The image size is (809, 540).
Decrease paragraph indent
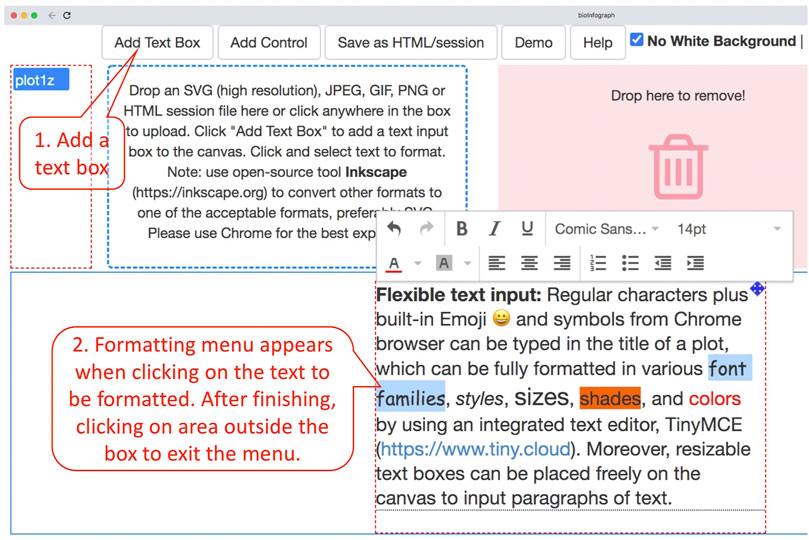point(662,263)
